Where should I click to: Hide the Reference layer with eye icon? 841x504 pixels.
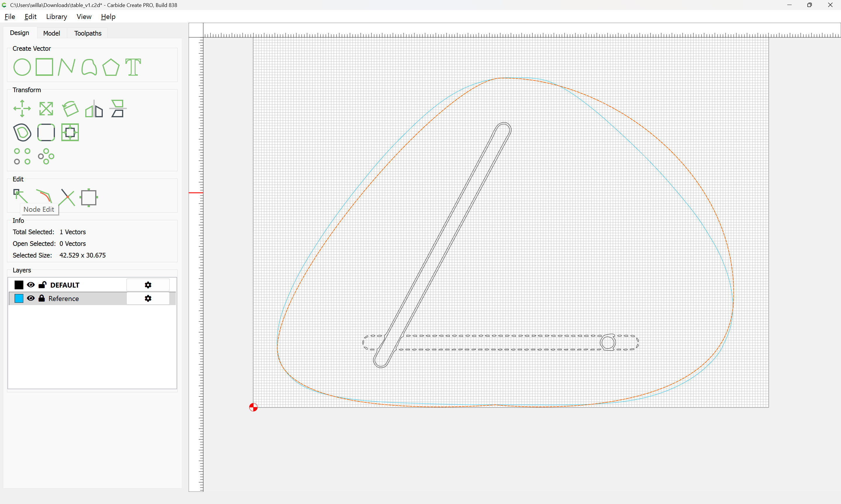pyautogui.click(x=31, y=298)
